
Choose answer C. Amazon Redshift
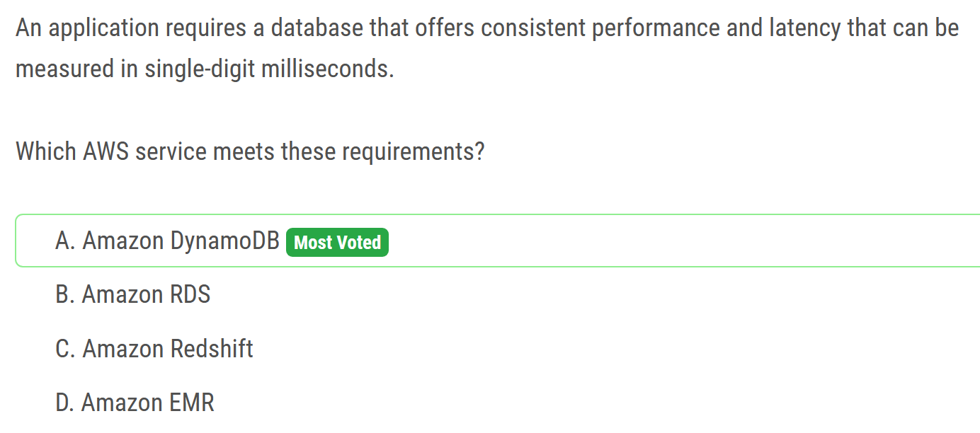coord(154,349)
